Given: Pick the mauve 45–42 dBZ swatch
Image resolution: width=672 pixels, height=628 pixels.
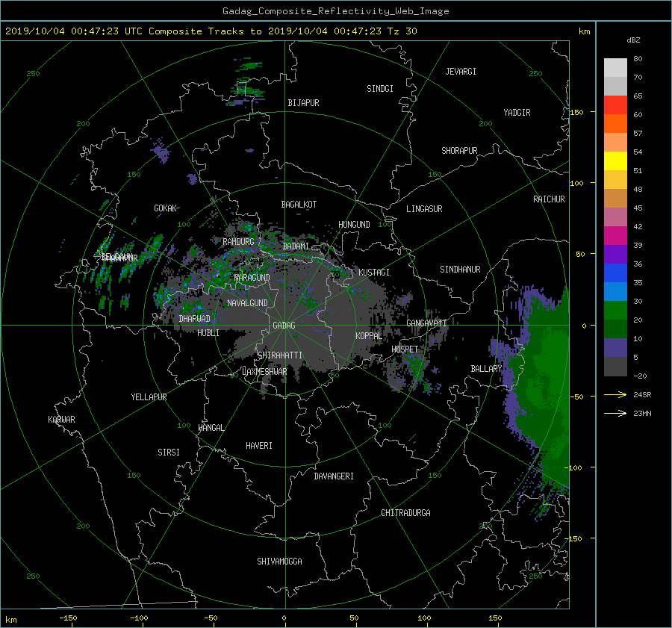Looking at the screenshot, I should pos(615,217).
